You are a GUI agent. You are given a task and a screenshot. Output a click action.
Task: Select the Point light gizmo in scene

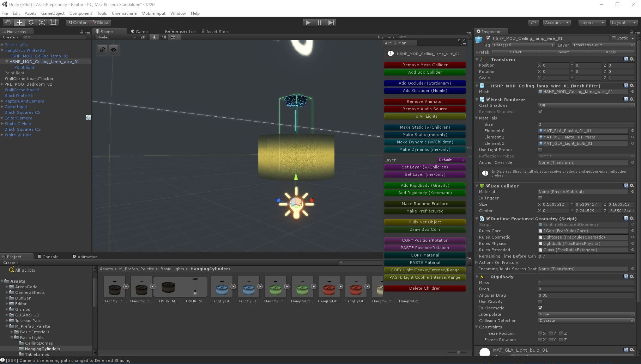click(x=296, y=204)
